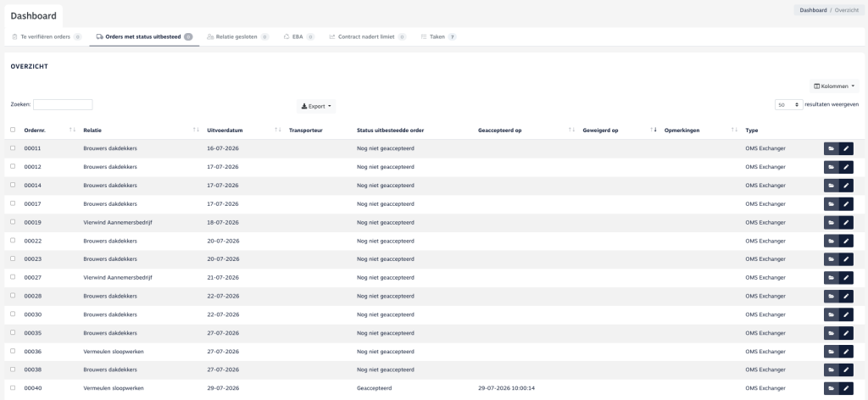
Task: Open folder icon for order 00027
Action: point(831,278)
